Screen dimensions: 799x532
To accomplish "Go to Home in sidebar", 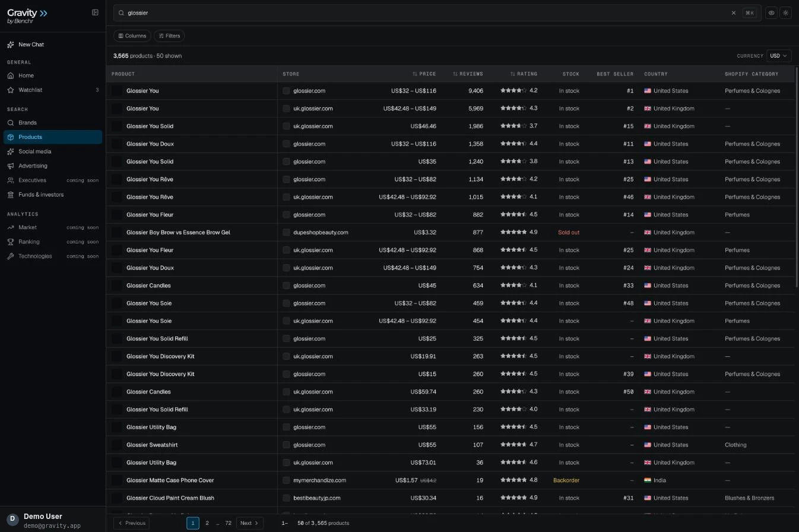I will 53,75.
